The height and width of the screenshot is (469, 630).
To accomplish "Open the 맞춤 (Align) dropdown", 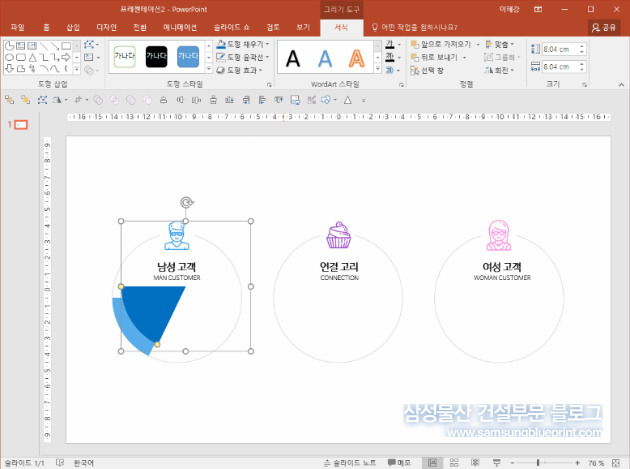I will coord(499,44).
